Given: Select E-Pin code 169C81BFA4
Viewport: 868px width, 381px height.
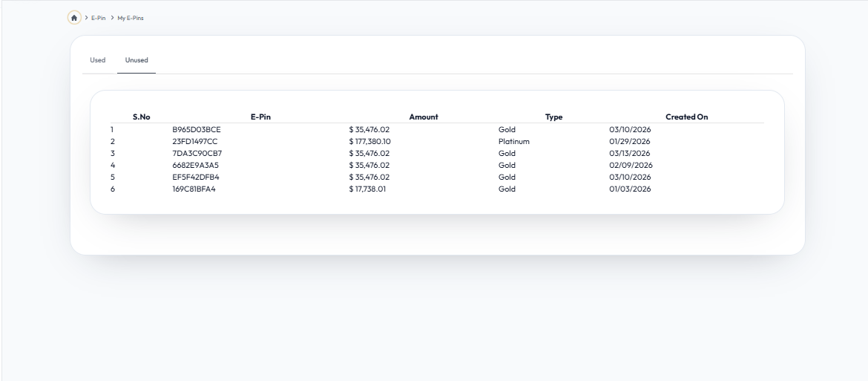Looking at the screenshot, I should pos(194,189).
